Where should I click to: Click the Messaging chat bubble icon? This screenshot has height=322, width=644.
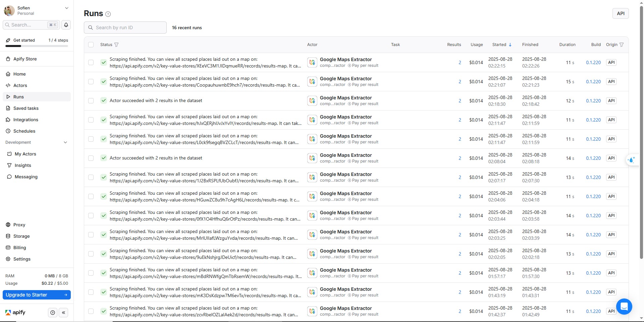coord(9,177)
